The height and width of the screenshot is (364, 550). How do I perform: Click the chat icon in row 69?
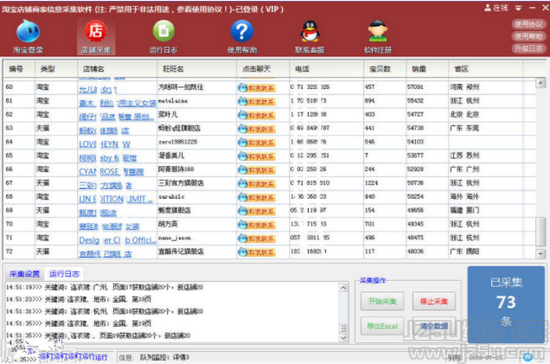coord(256,211)
